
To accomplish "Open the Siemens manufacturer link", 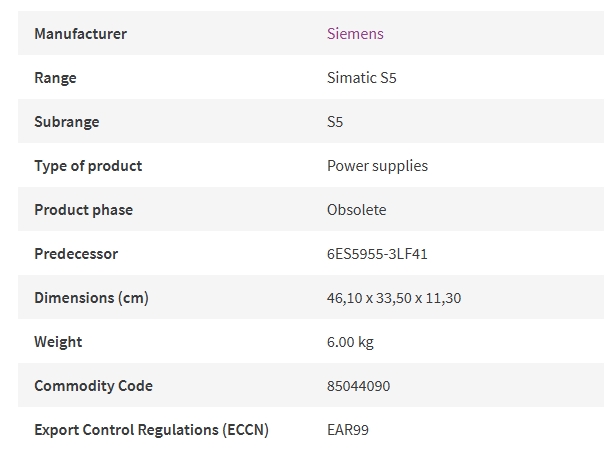I will coord(355,34).
